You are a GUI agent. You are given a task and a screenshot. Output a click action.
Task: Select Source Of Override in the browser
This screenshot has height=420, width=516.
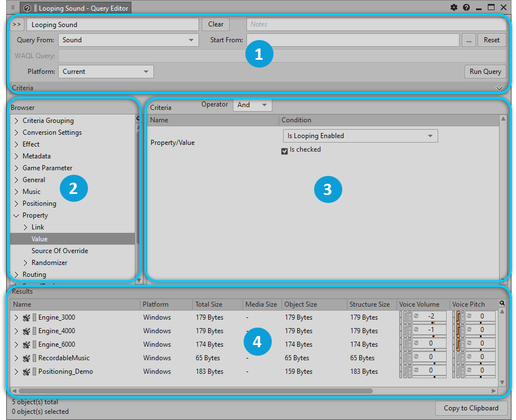click(x=60, y=251)
